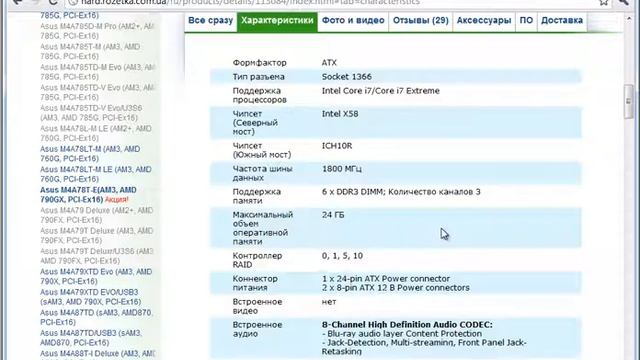Open the Аксессуары tab

coord(484,20)
